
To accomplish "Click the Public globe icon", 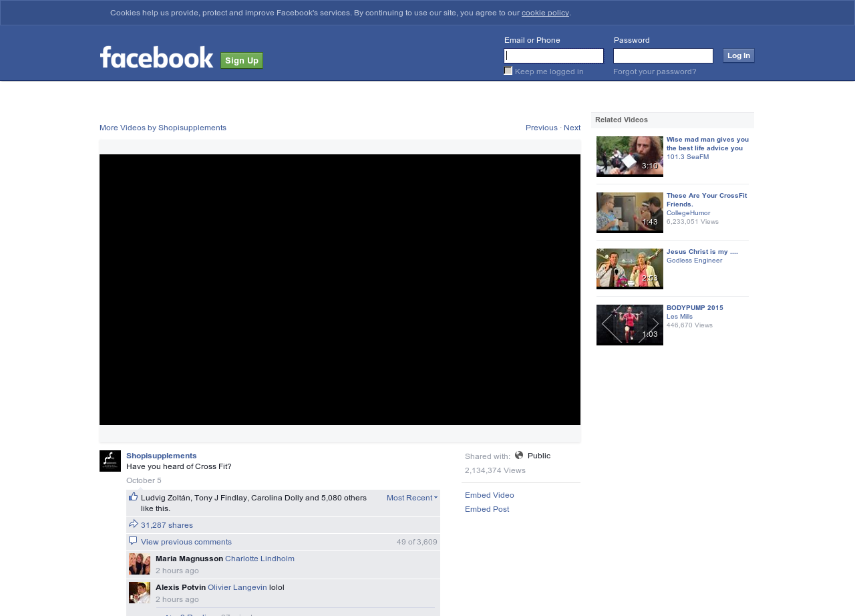I will (x=519, y=455).
